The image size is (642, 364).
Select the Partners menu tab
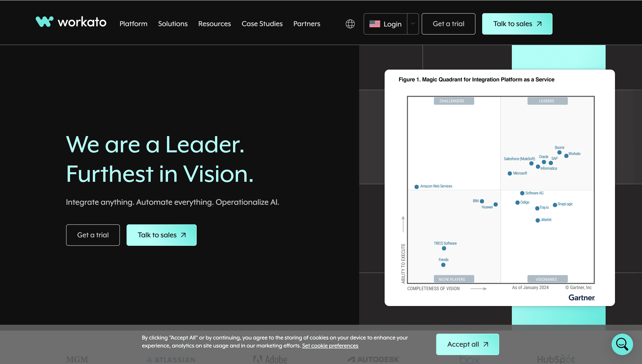pos(307,24)
